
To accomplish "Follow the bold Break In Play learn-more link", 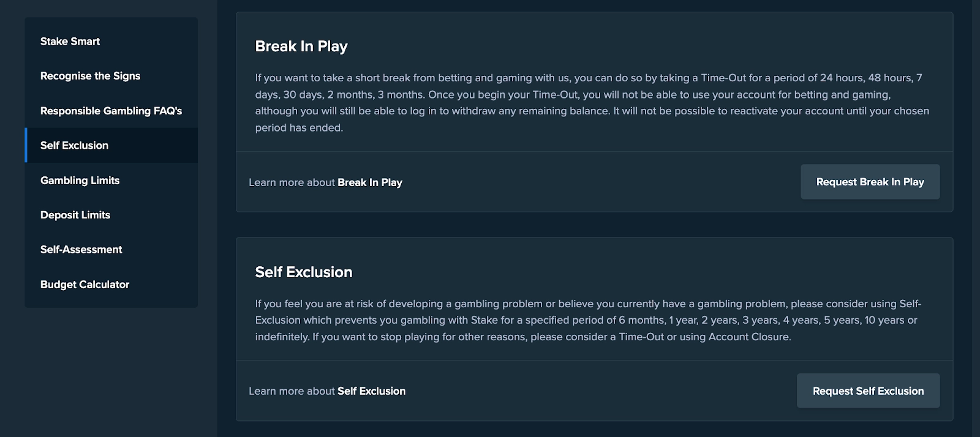I will [369, 182].
